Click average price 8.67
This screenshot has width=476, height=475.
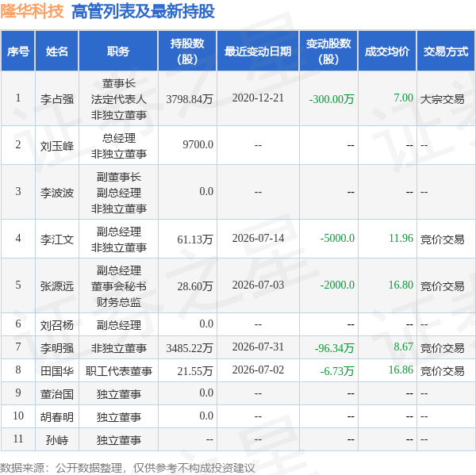[x=404, y=347]
